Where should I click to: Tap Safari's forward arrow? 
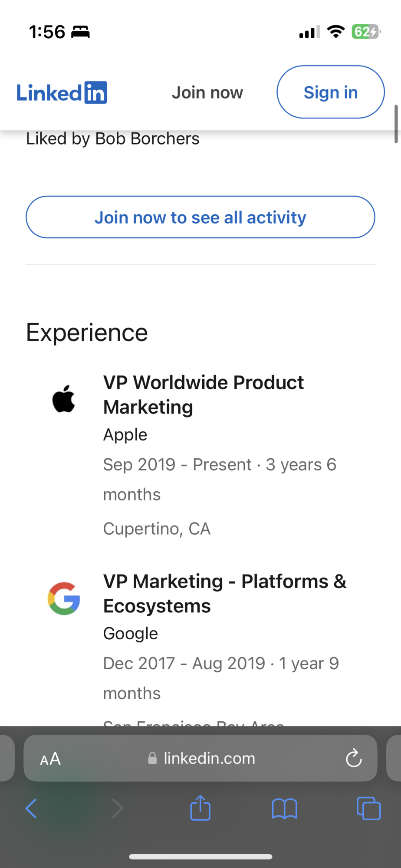pyautogui.click(x=117, y=809)
